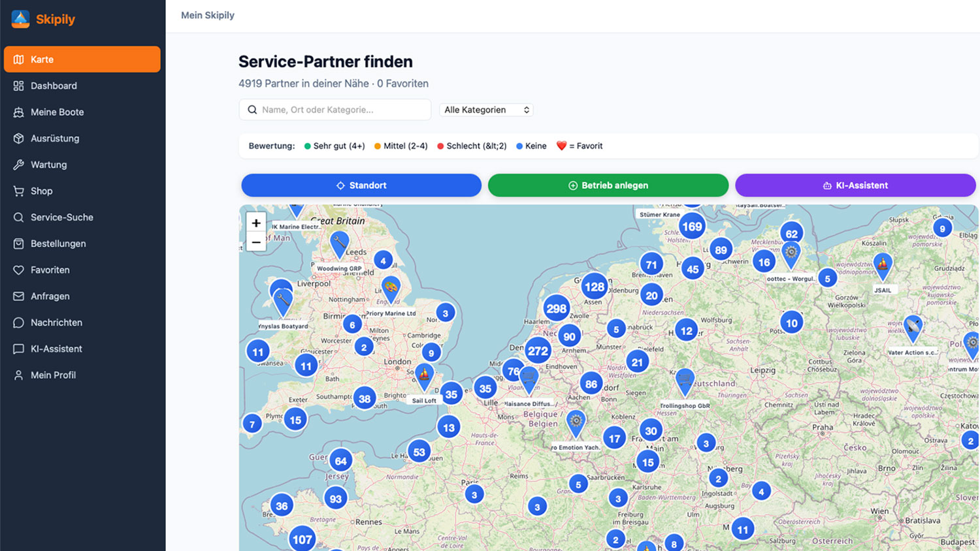The height and width of the screenshot is (551, 980).
Task: Click the Anfragen envelope icon
Action: pyautogui.click(x=18, y=296)
